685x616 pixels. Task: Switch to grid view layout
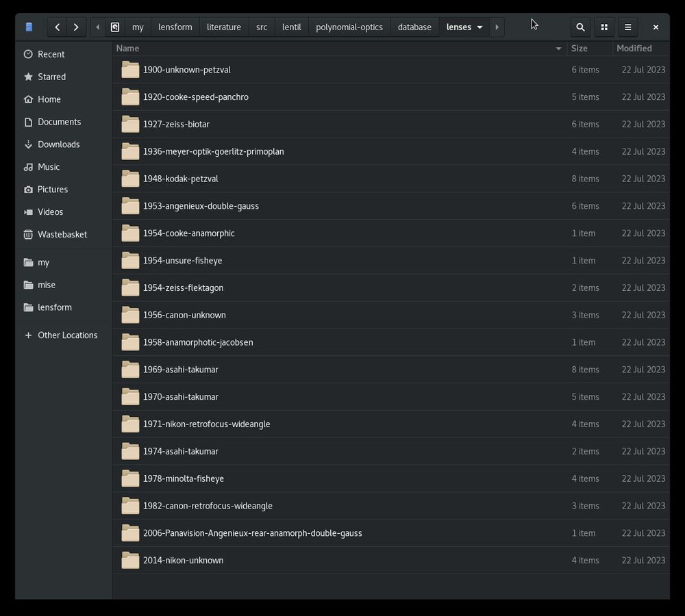point(604,27)
